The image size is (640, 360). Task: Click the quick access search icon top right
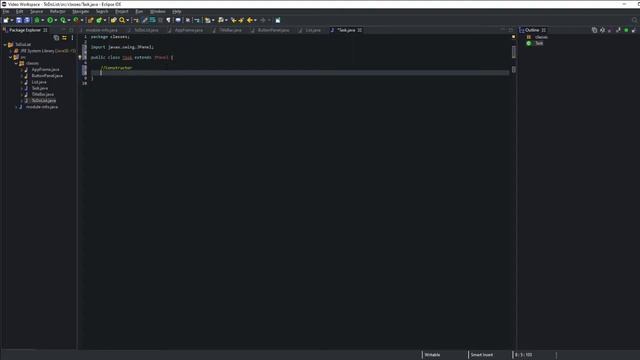(635, 20)
